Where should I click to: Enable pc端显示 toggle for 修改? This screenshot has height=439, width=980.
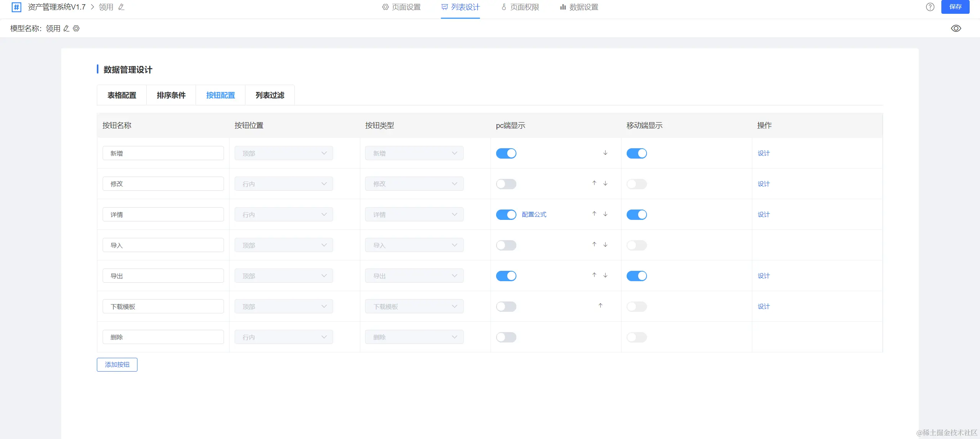506,184
